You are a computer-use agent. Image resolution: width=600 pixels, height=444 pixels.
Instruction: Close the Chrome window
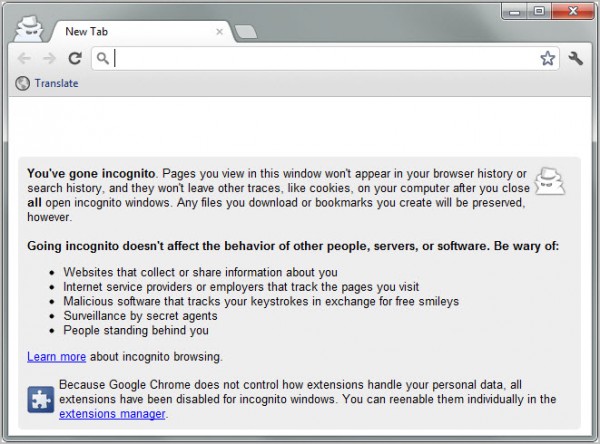pyautogui.click(x=573, y=11)
